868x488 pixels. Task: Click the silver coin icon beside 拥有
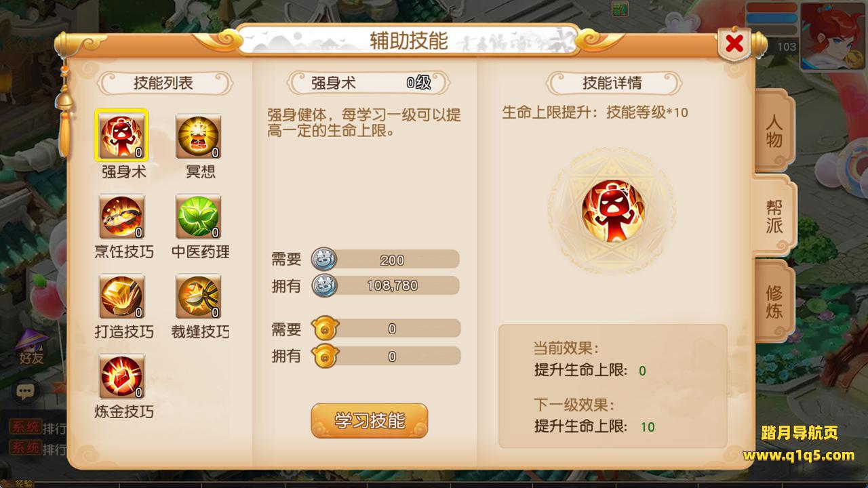coord(324,285)
